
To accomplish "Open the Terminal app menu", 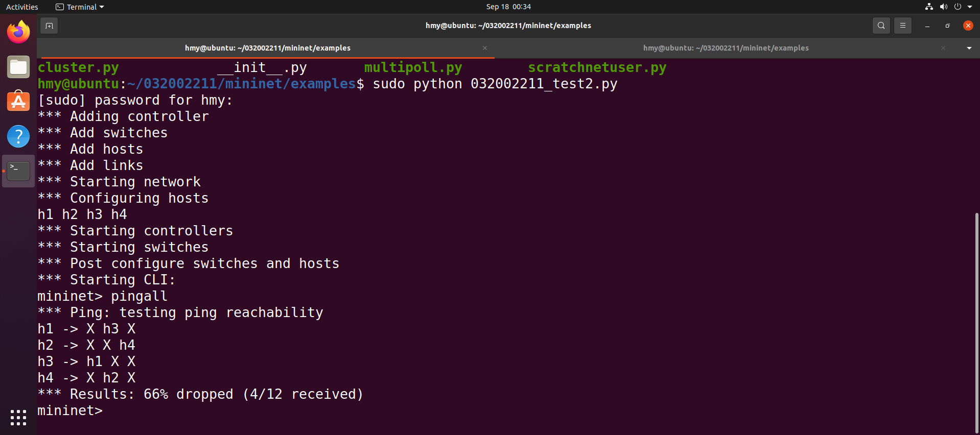I will [80, 7].
